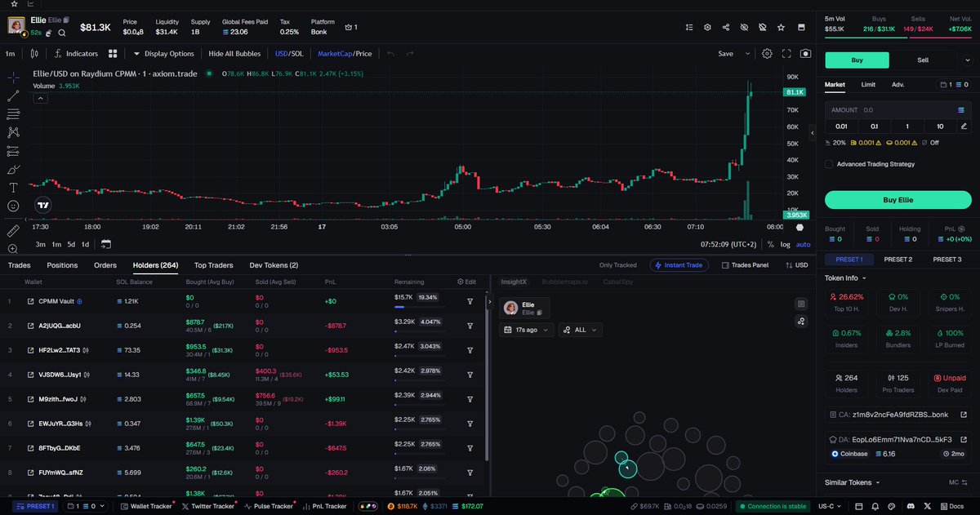Select the brush drawing tool
This screenshot has height=515, width=980.
tap(13, 170)
